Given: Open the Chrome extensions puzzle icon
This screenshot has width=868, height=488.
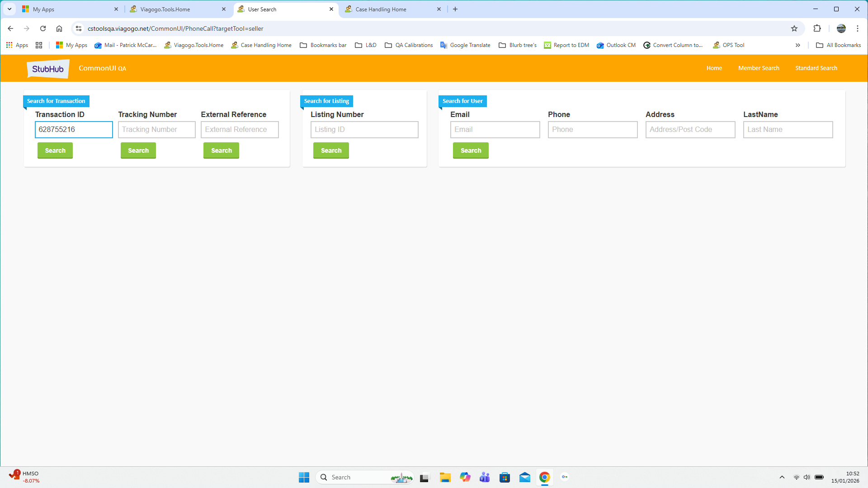Looking at the screenshot, I should [x=817, y=28].
